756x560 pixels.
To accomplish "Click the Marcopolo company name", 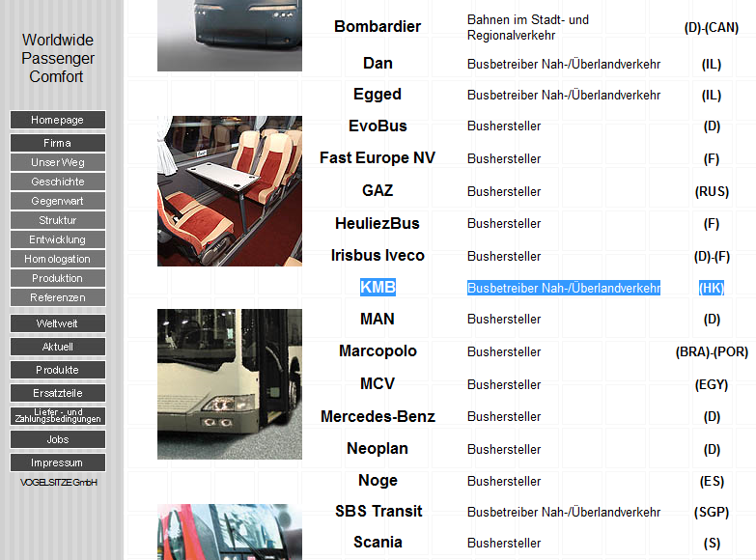I will 378,350.
